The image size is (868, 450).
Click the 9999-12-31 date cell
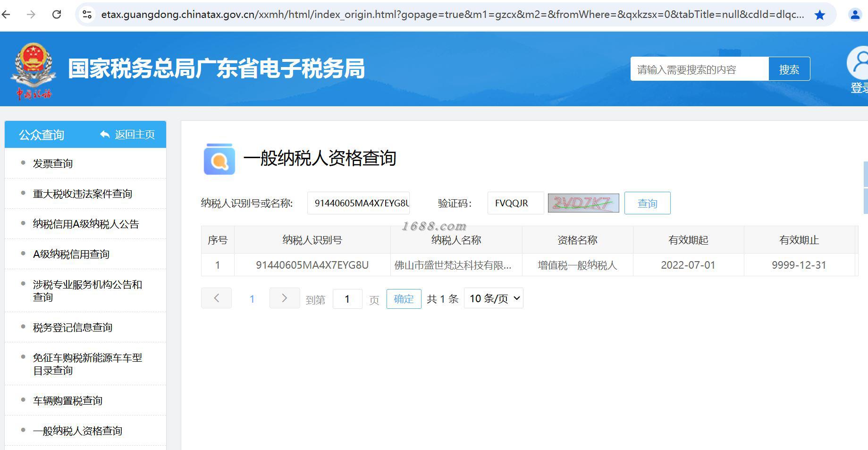799,265
